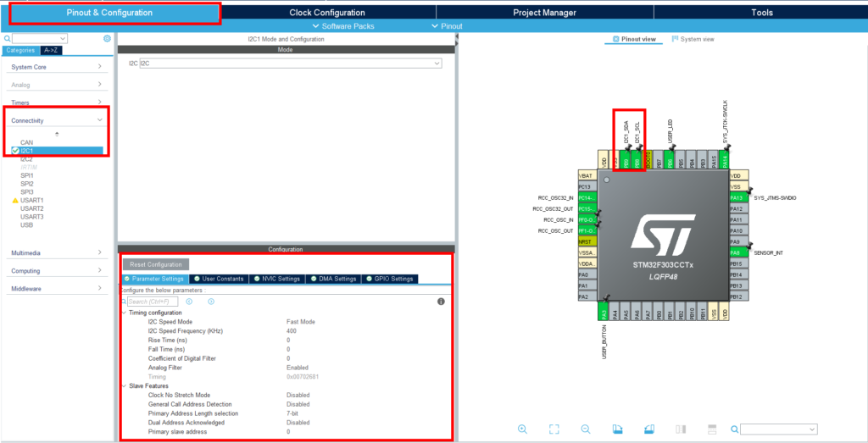This screenshot has width=868, height=443.
Task: Zoom in on the pinout view
Action: (522, 429)
